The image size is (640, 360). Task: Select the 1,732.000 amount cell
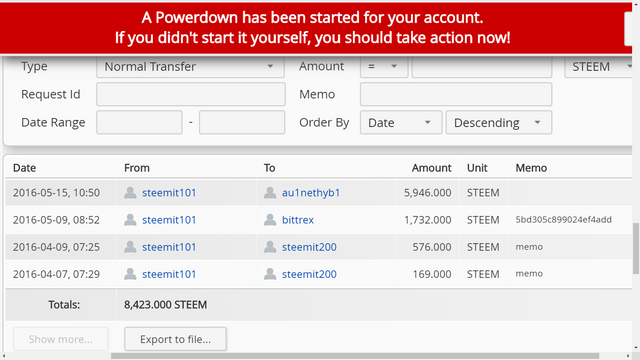[428, 220]
